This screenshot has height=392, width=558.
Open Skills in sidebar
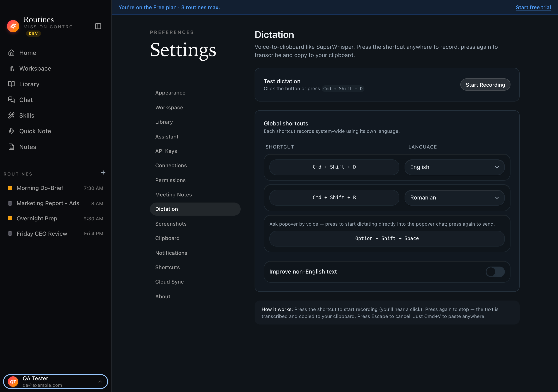[x=56, y=115]
